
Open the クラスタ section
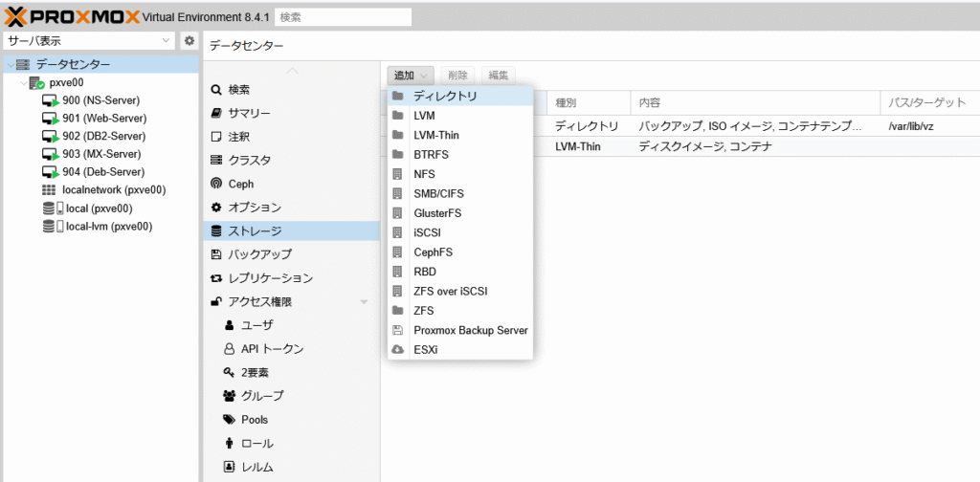[292, 161]
